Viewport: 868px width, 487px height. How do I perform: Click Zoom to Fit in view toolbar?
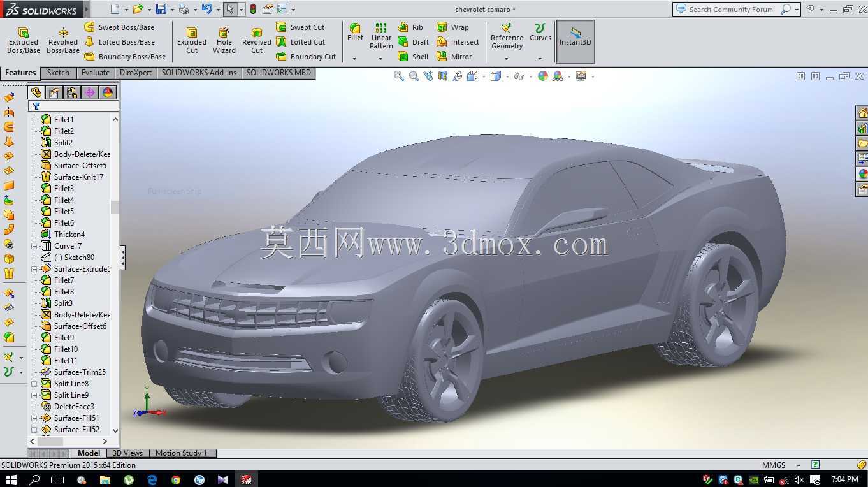coord(399,76)
